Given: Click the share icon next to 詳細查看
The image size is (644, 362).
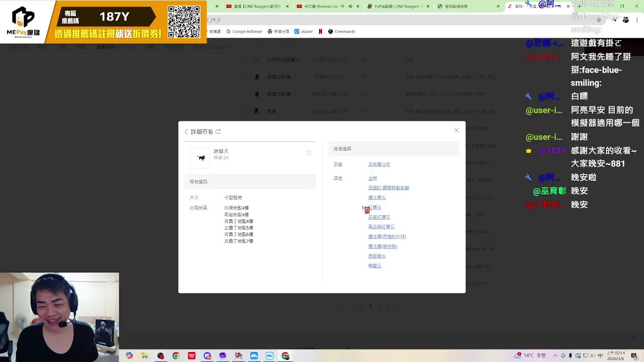Looking at the screenshot, I should click(218, 132).
